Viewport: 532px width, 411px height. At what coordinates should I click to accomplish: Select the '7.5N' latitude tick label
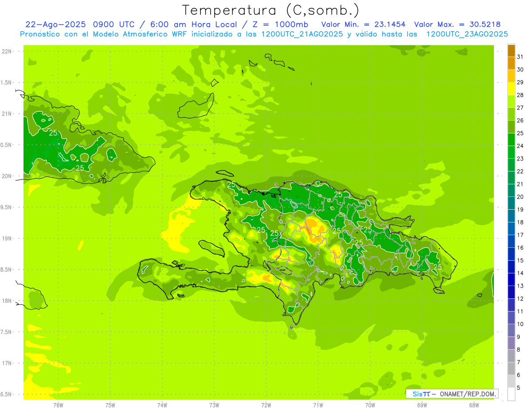[x=7, y=332]
